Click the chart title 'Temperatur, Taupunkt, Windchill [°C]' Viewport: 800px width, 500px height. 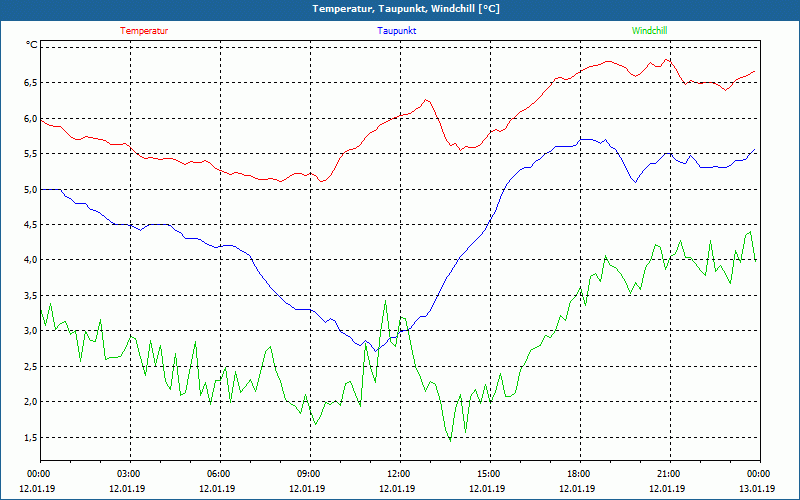click(x=406, y=9)
